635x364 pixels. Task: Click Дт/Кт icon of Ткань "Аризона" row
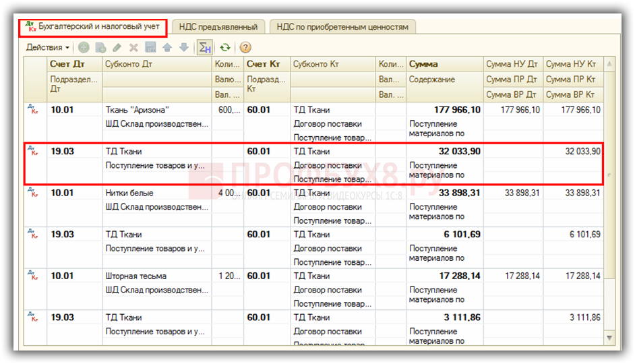coord(33,109)
